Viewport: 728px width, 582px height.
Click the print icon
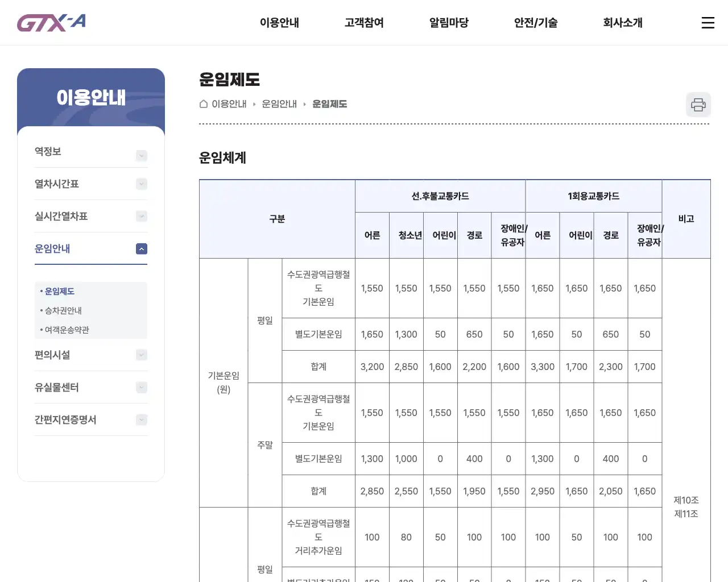[x=698, y=105]
